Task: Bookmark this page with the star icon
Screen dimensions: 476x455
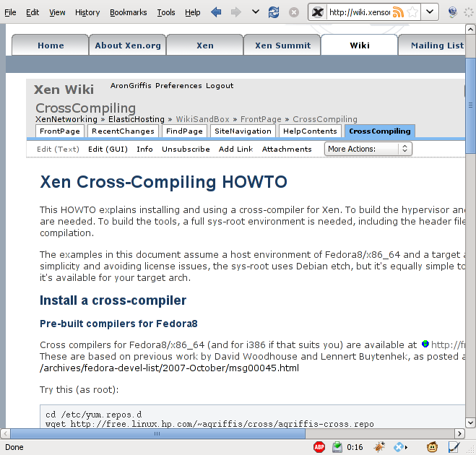Action: coord(412,12)
